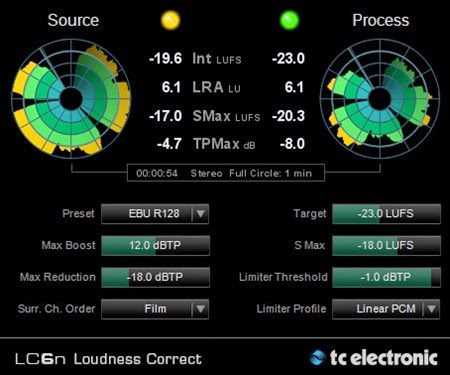The height and width of the screenshot is (375, 450).
Task: Set the Target -23.0 LUFS slider
Action: [386, 214]
